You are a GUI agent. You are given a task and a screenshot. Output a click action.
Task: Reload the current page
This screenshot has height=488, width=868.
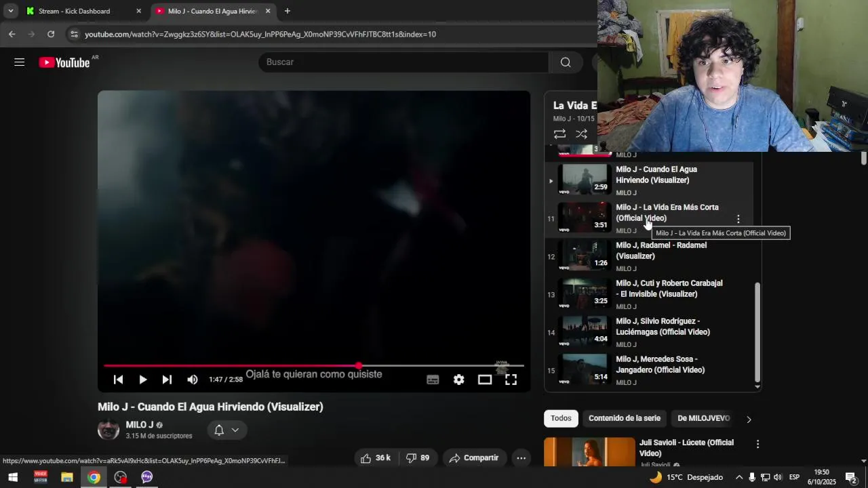click(50, 34)
